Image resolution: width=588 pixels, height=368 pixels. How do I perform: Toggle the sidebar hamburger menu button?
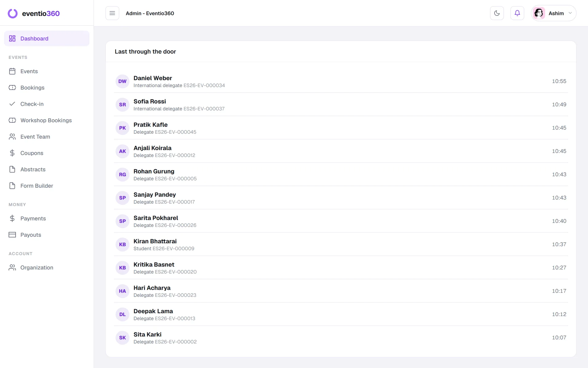coord(112,13)
